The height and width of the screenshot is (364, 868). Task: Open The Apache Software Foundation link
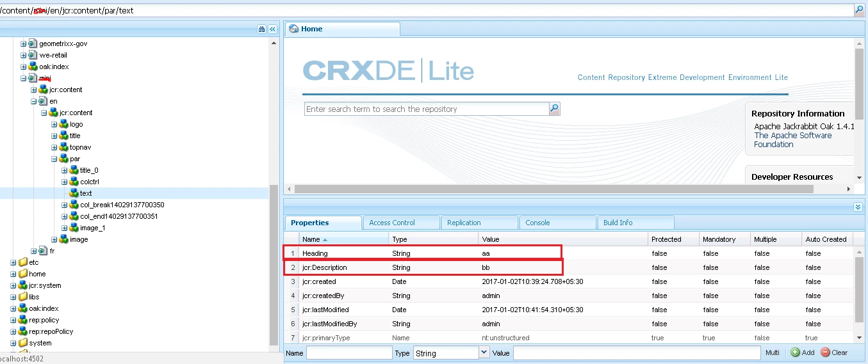point(793,140)
